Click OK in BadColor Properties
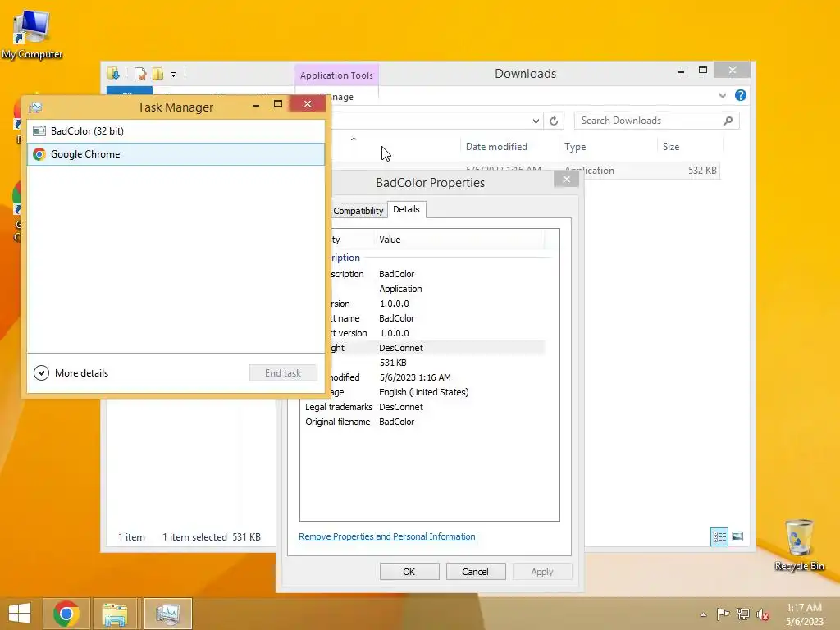 click(x=409, y=572)
